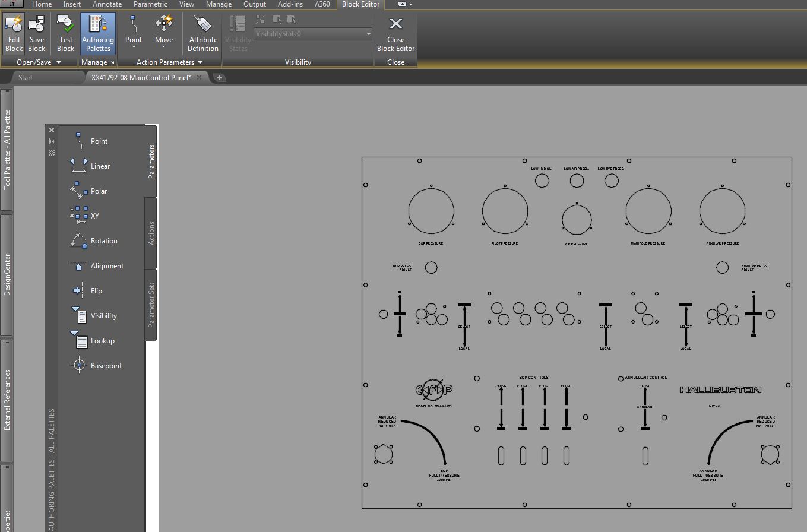Open the DesignCenter sidebar panel
The image size is (807, 532).
7,275
